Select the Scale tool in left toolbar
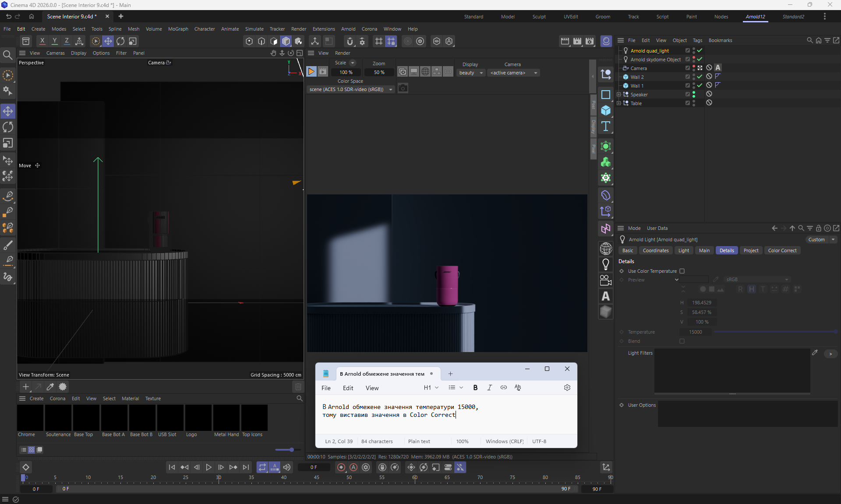The width and height of the screenshot is (841, 504). (x=8, y=143)
